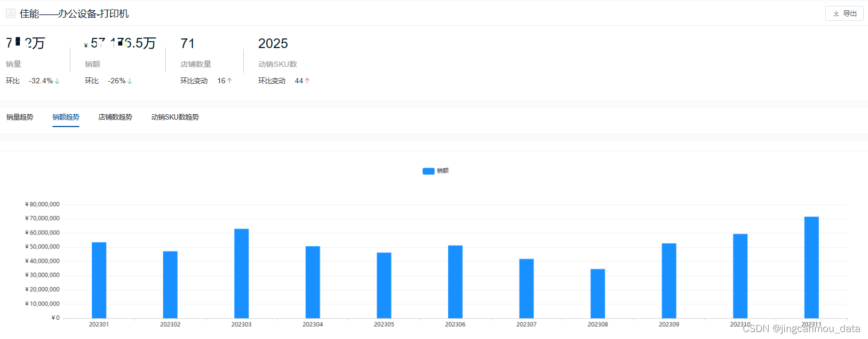868x339 pixels.
Task: Click the 71 店铺数量 value
Action: click(187, 43)
